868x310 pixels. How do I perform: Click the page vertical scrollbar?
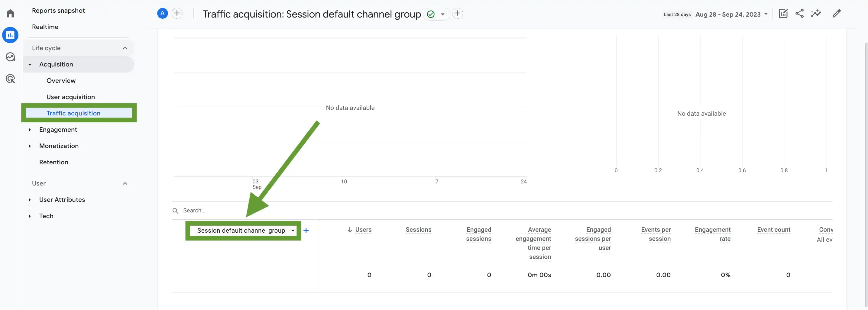coord(866,175)
